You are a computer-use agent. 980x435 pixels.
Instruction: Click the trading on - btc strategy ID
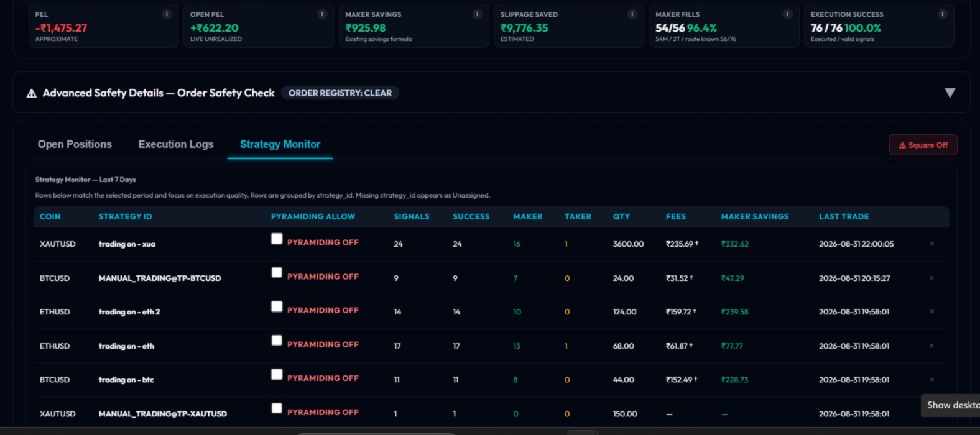coord(126,380)
